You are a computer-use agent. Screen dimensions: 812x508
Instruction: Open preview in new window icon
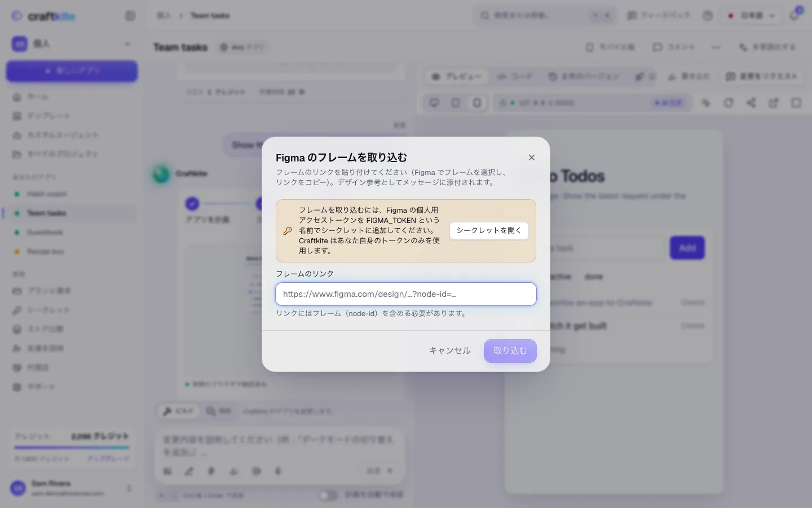click(774, 103)
